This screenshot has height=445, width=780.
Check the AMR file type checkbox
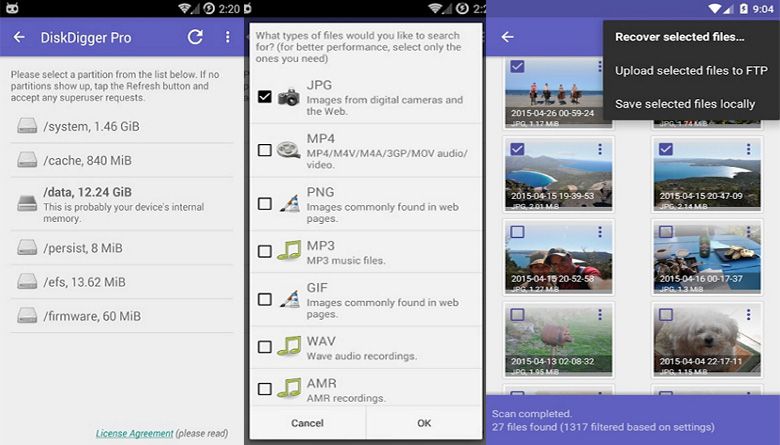[x=265, y=388]
